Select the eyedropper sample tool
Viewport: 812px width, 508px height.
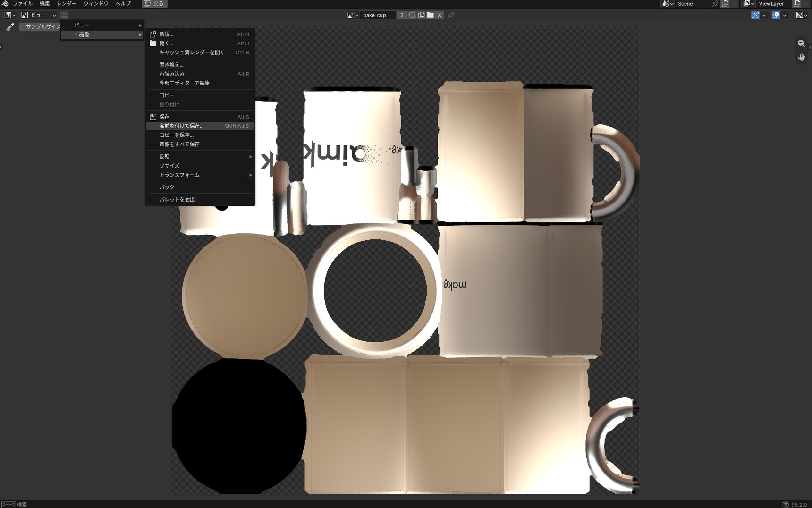click(x=10, y=27)
